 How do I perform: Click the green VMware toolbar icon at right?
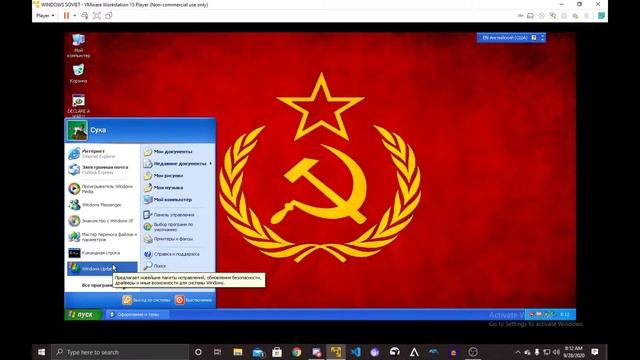point(601,16)
